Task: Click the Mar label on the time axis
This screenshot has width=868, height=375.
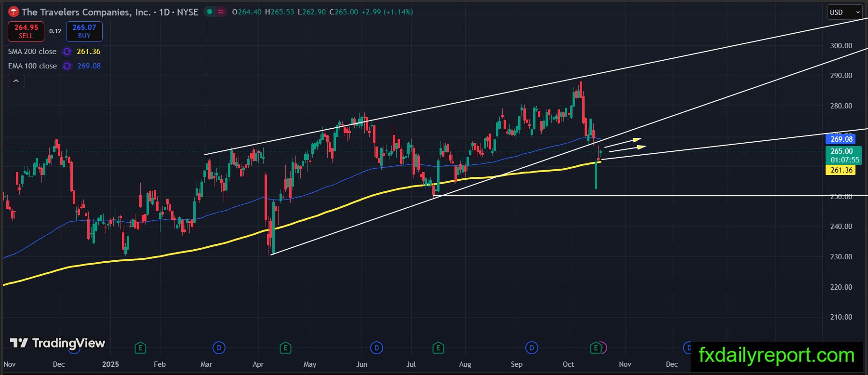Action: pos(206,364)
